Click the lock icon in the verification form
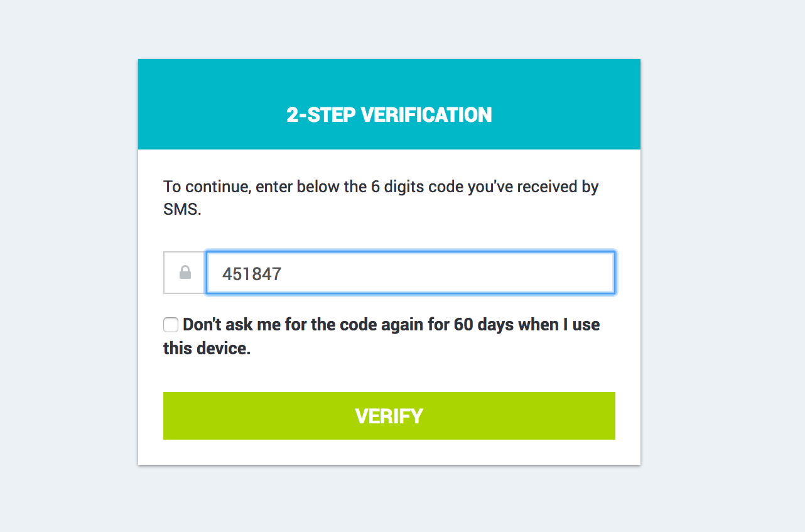The width and height of the screenshot is (805, 532). 184,272
